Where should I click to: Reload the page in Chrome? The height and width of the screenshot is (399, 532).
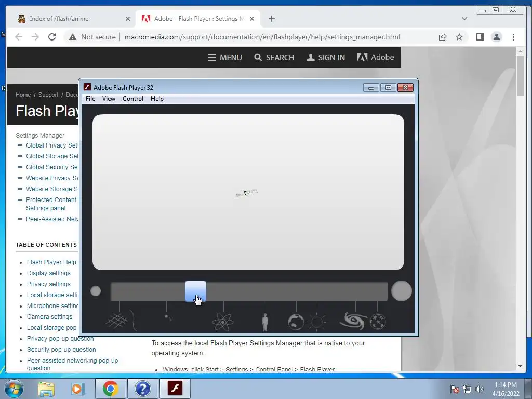[52, 37]
